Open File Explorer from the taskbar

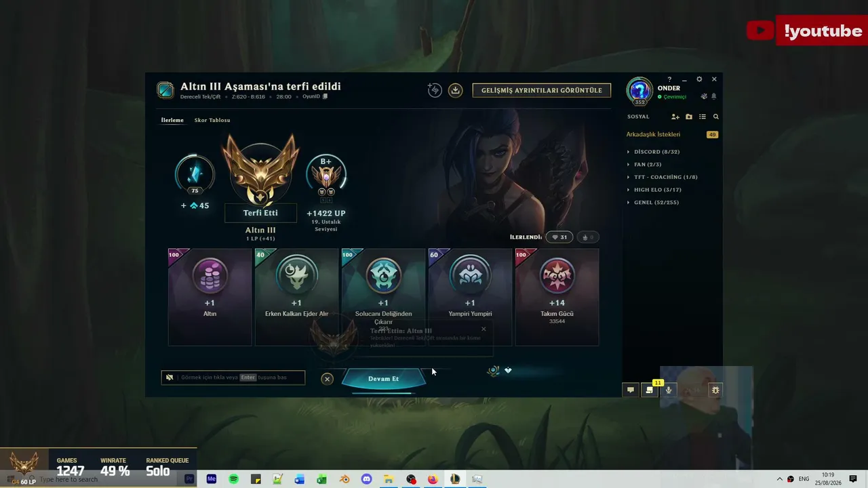coord(389,479)
